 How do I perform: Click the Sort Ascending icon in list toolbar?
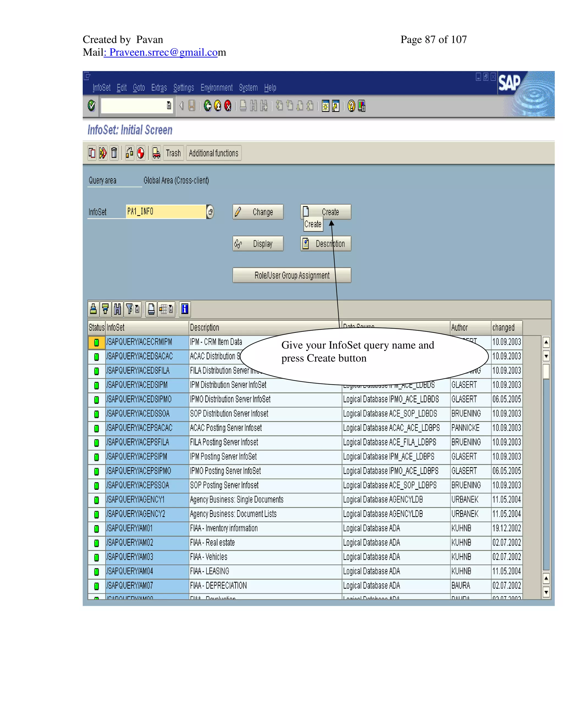(93, 309)
